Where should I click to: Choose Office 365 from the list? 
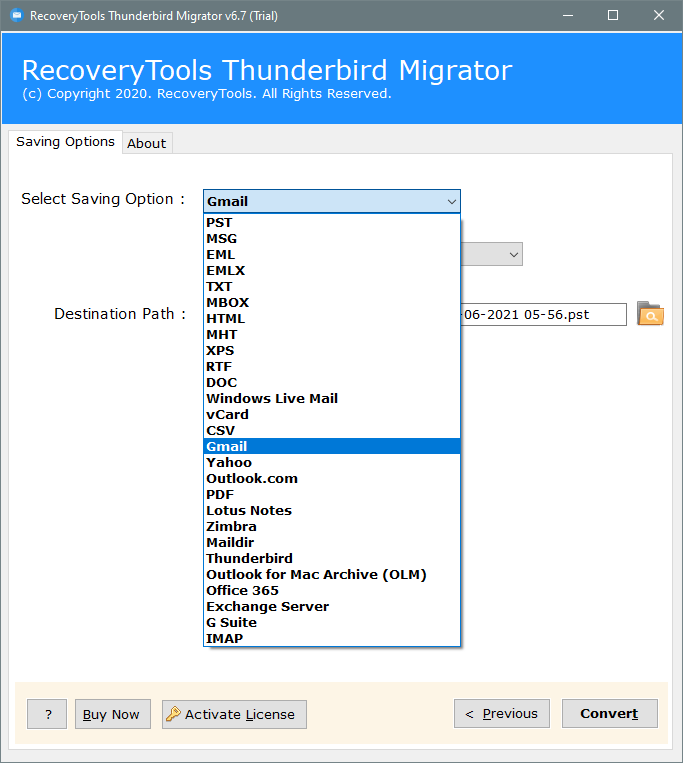(x=332, y=590)
